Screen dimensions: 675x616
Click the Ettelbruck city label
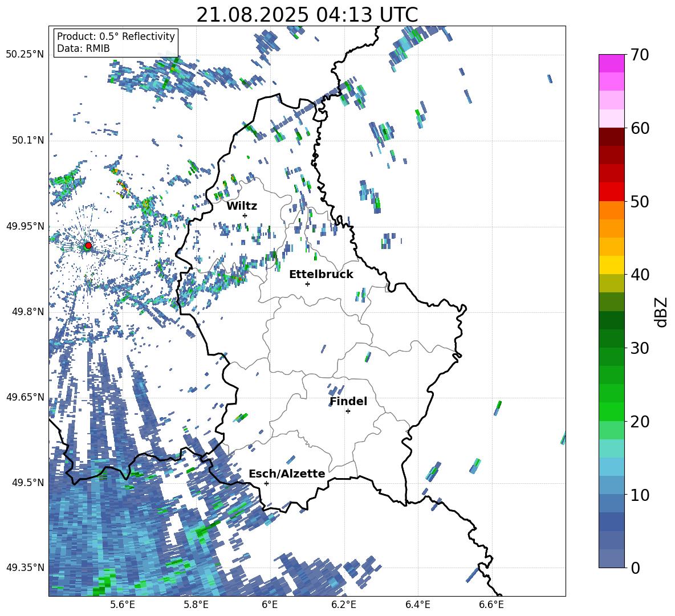pyautogui.click(x=321, y=275)
